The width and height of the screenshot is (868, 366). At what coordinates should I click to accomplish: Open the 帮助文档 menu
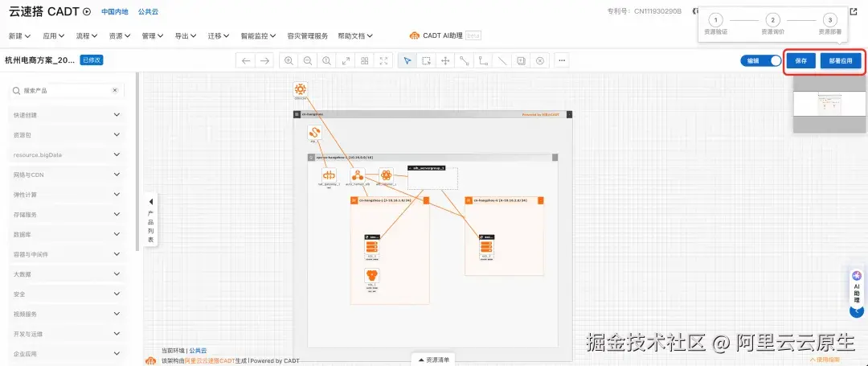tap(355, 36)
